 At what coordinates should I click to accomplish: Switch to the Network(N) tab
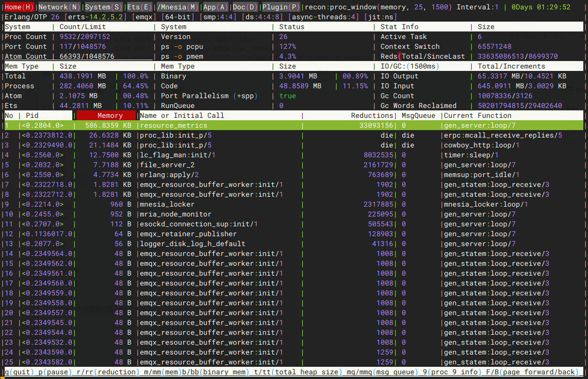pos(59,7)
